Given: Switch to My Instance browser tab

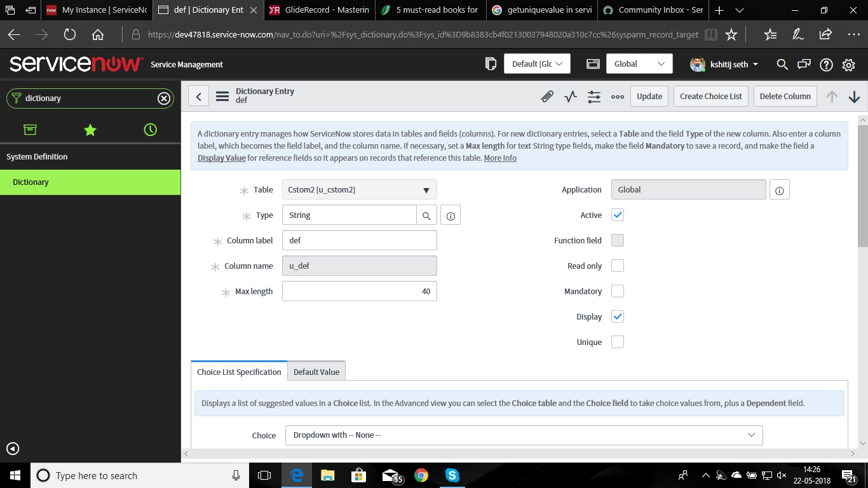Looking at the screenshot, I should (x=97, y=10).
